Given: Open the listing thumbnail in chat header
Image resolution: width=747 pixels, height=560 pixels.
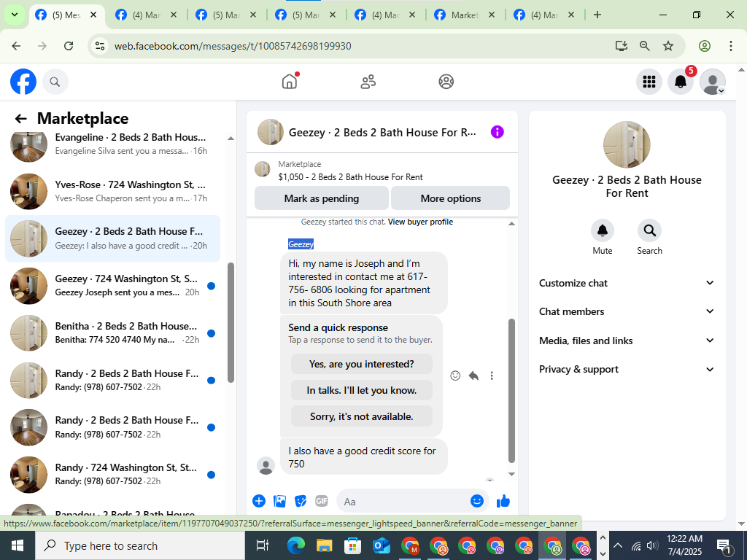Looking at the screenshot, I should pyautogui.click(x=271, y=132).
